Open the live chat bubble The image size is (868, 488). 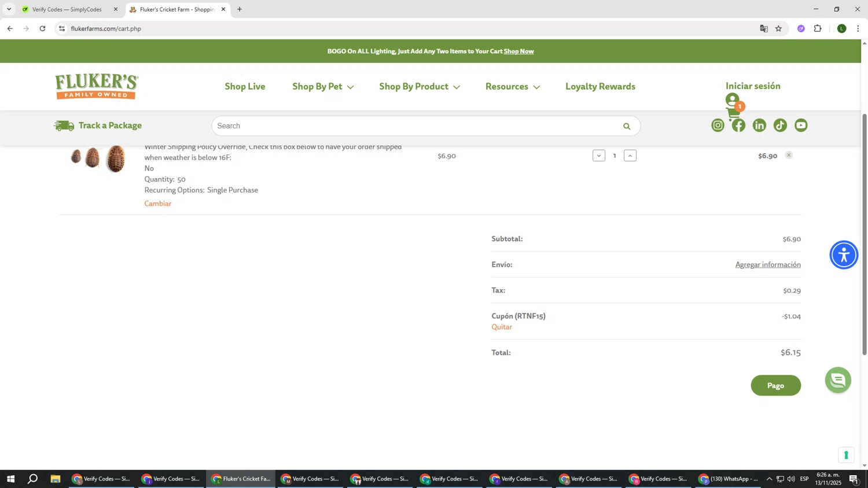pos(838,380)
